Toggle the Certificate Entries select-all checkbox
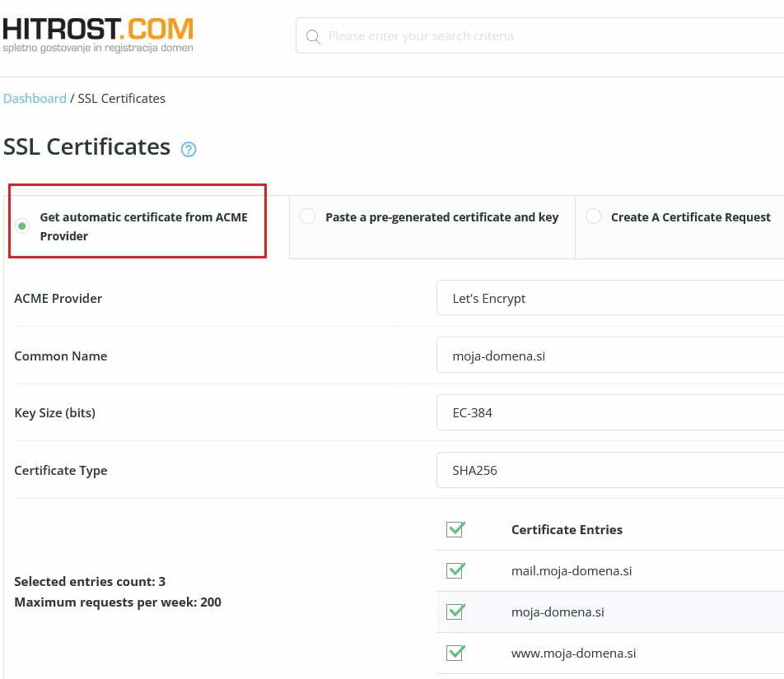 coord(455,529)
